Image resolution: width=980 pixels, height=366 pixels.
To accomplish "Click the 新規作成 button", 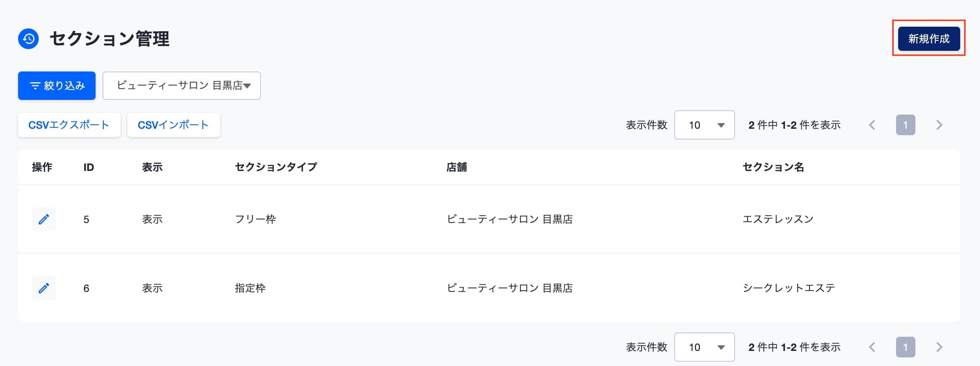I will tap(929, 39).
